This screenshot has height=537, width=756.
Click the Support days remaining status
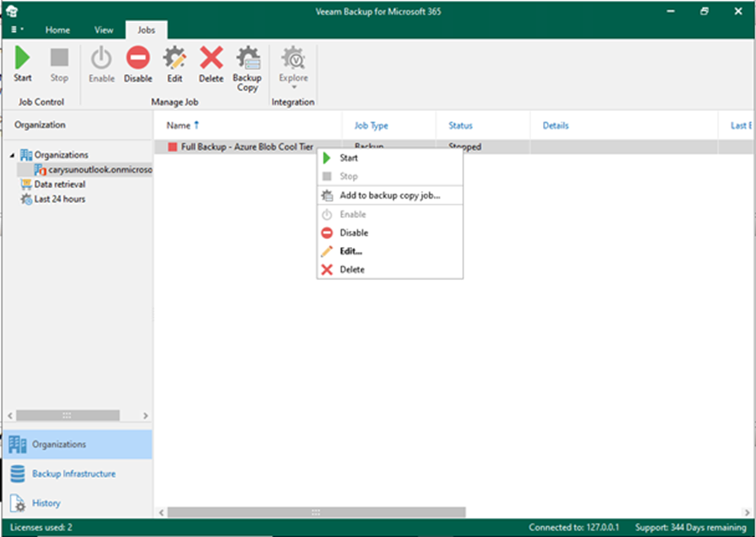[691, 527]
